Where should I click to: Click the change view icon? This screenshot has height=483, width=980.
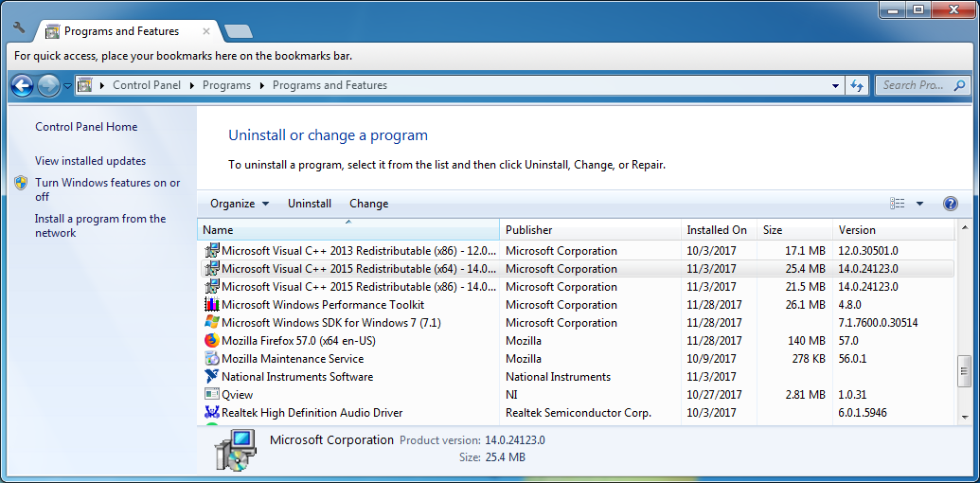point(897,204)
